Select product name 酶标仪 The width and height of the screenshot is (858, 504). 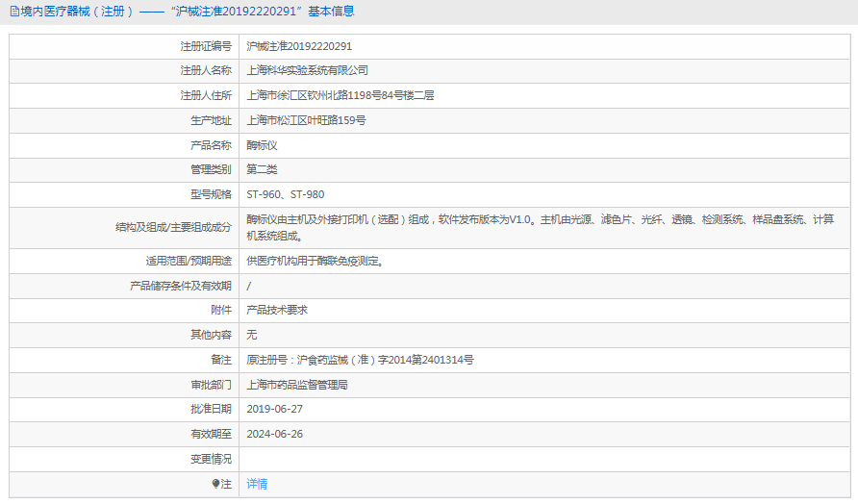(262, 145)
